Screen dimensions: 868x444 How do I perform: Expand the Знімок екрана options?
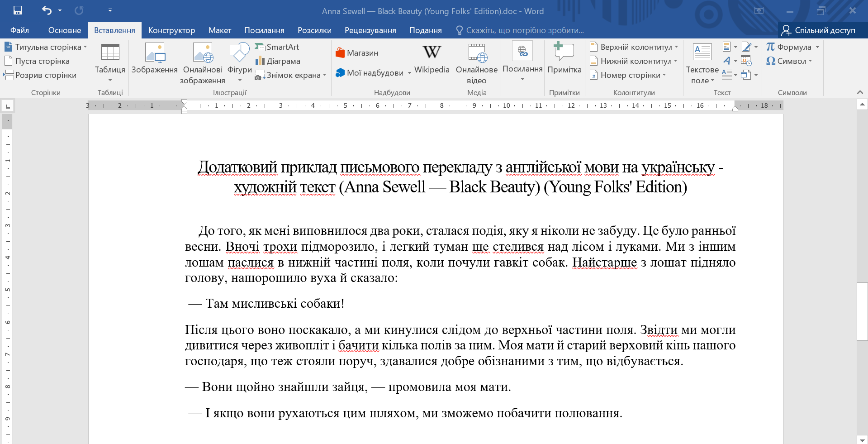point(324,75)
